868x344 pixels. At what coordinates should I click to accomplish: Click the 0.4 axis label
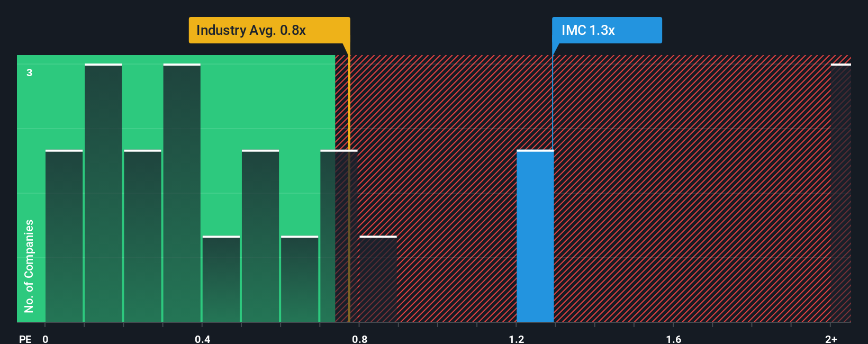tap(202, 339)
